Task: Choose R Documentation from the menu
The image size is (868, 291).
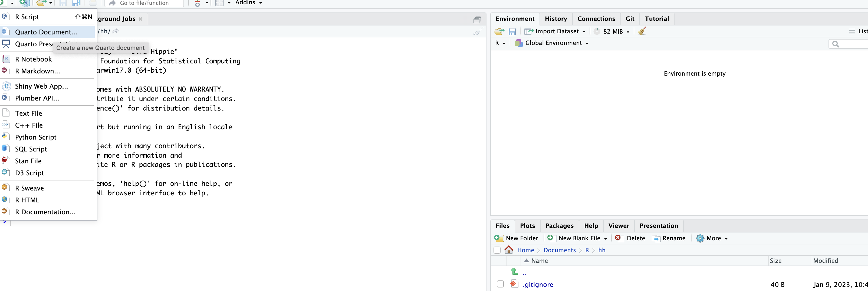Action: [x=48, y=212]
